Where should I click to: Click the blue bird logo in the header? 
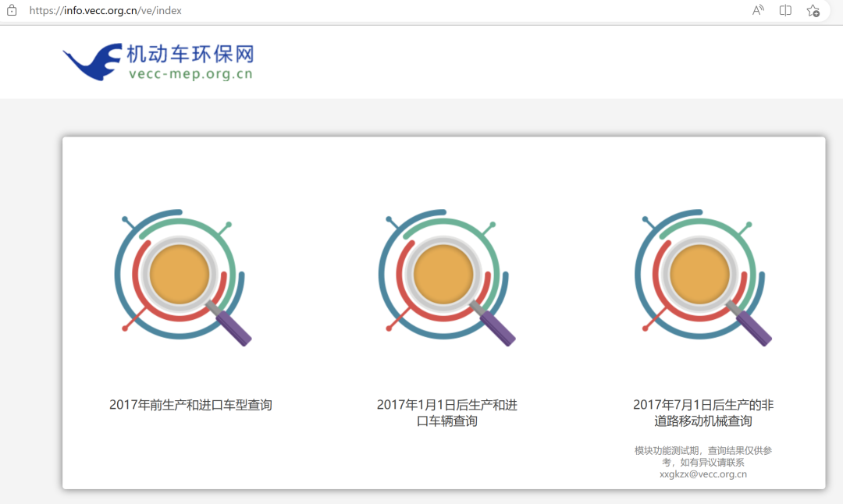tap(91, 62)
